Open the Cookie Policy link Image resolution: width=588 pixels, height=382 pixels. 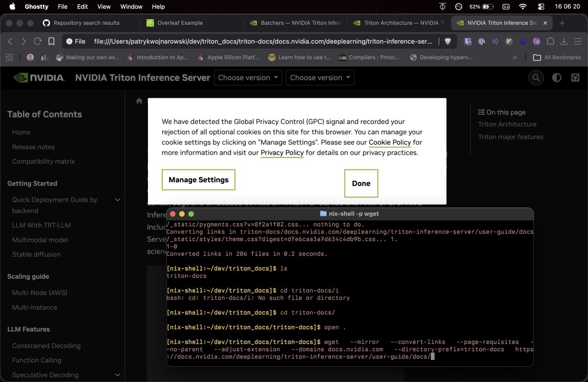click(x=390, y=143)
